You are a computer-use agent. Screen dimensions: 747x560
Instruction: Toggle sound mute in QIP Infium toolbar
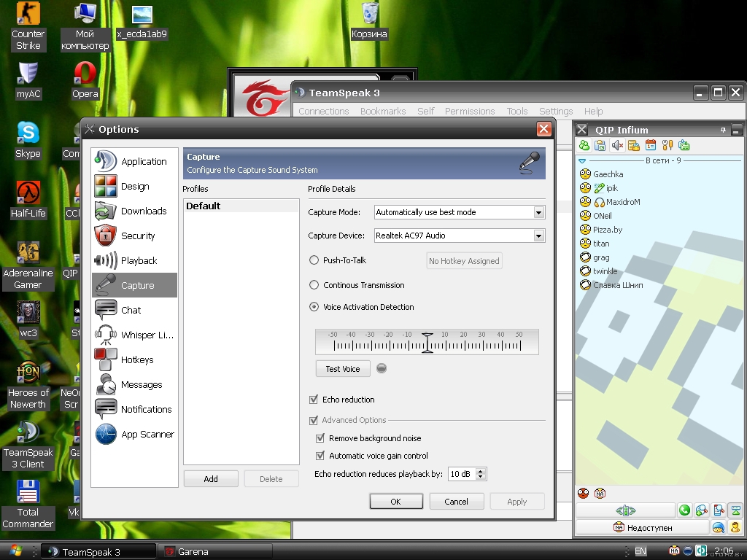pyautogui.click(x=617, y=145)
